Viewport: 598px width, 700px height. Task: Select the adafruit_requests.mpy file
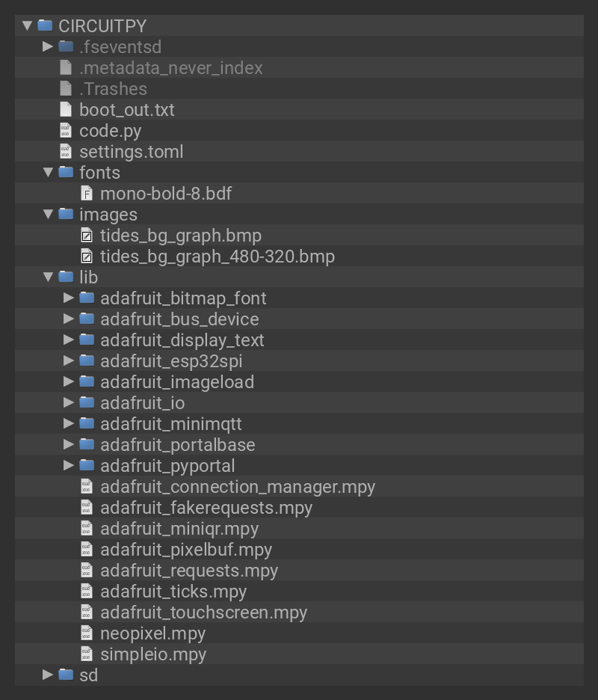coord(188,571)
